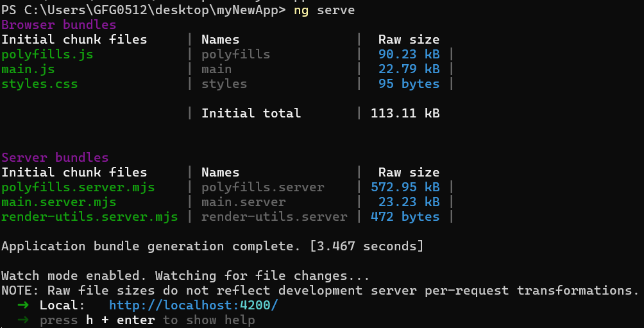644x328 pixels.
Task: Click main.server.mjs in the server bundles
Action: pos(59,202)
